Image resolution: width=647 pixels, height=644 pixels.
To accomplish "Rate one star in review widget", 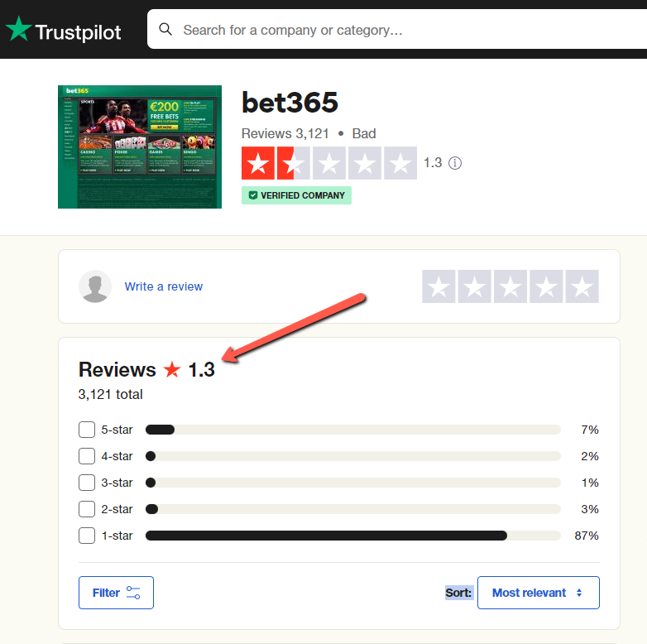I will point(439,286).
